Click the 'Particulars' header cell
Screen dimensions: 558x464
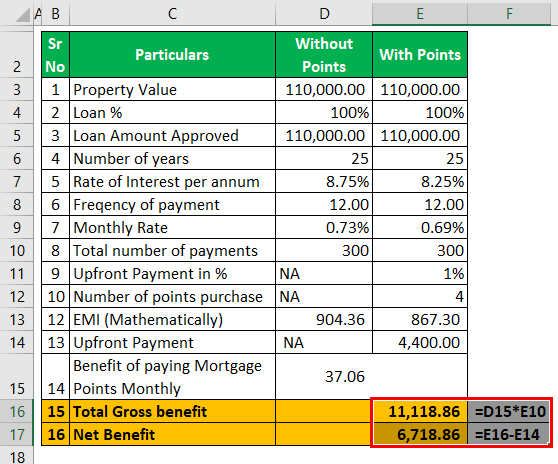click(173, 55)
